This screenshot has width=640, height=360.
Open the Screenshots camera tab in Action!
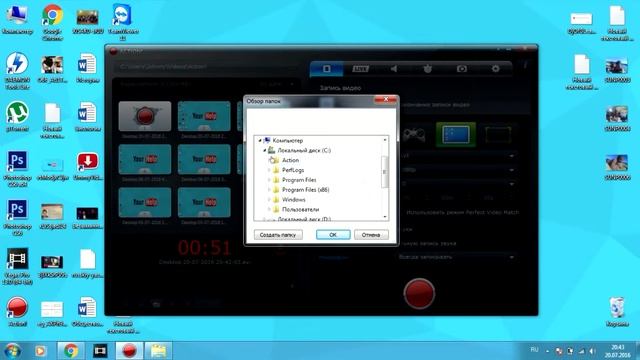tap(462, 69)
